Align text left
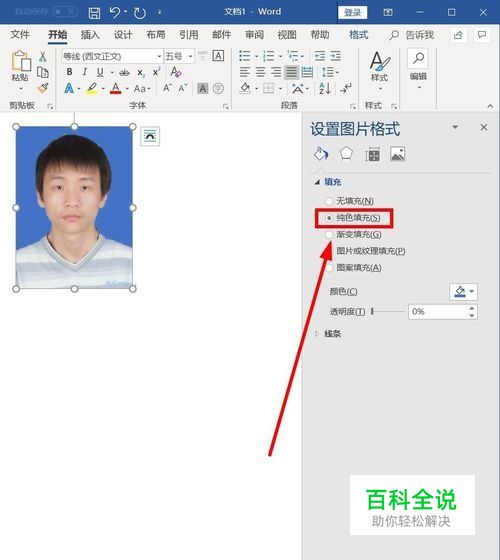 point(245,72)
